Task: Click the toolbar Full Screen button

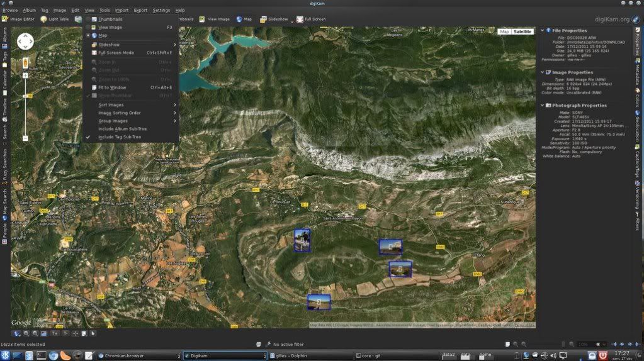Action: tap(311, 19)
